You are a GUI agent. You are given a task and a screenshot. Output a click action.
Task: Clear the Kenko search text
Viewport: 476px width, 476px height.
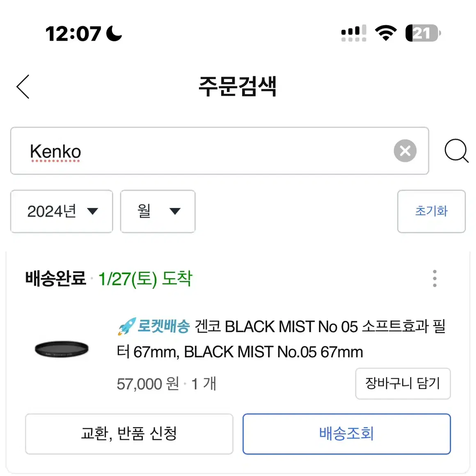405,151
